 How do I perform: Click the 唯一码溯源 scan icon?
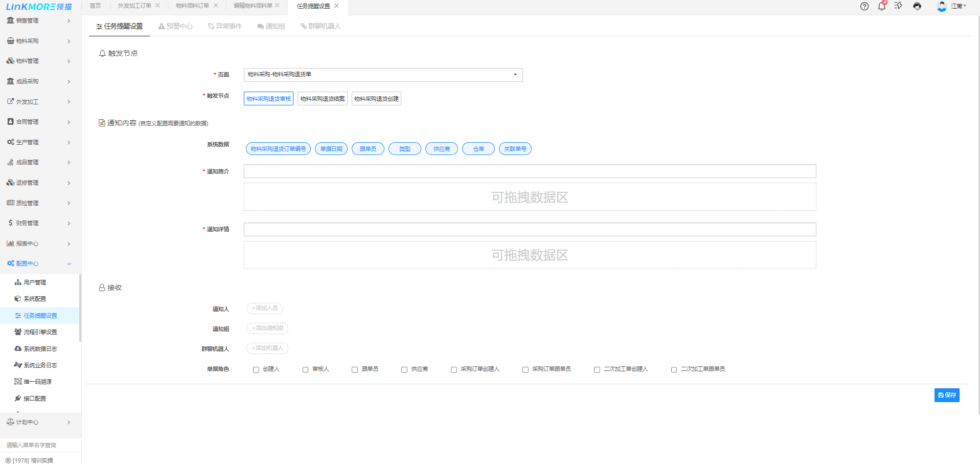(18, 382)
